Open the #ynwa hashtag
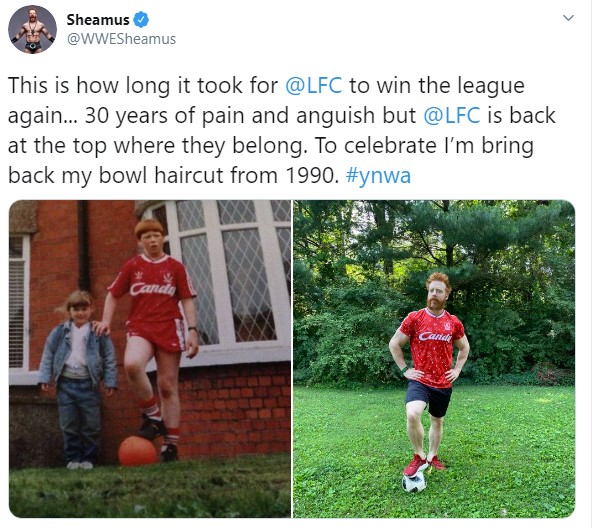This screenshot has height=528, width=592. tap(378, 176)
